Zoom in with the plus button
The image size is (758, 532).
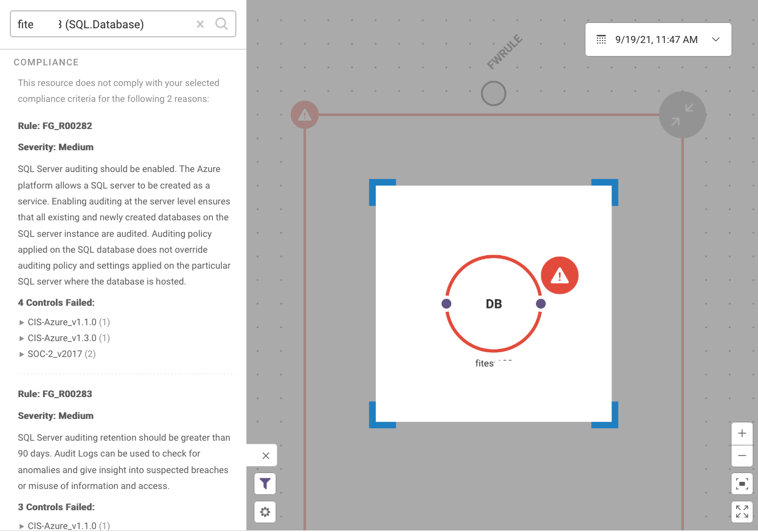pyautogui.click(x=742, y=434)
